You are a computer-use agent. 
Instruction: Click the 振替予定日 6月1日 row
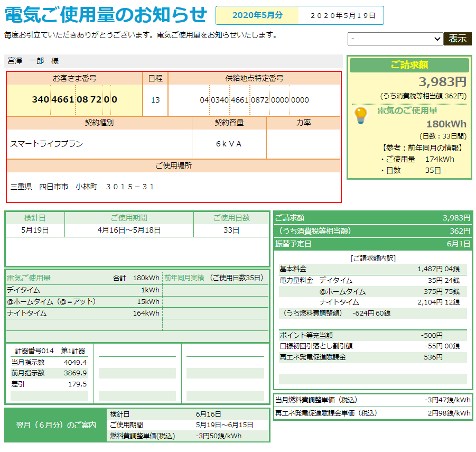tap(372, 244)
